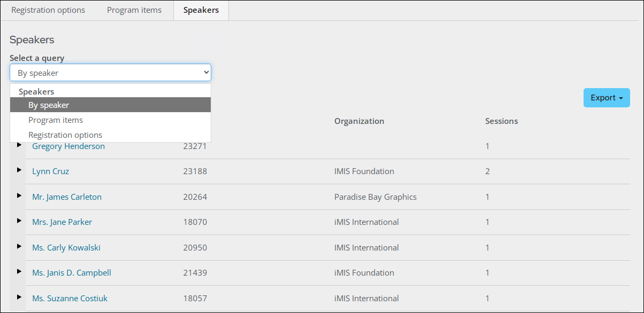Open Lynn Cruz's profile link
The image size is (644, 313).
(x=50, y=171)
